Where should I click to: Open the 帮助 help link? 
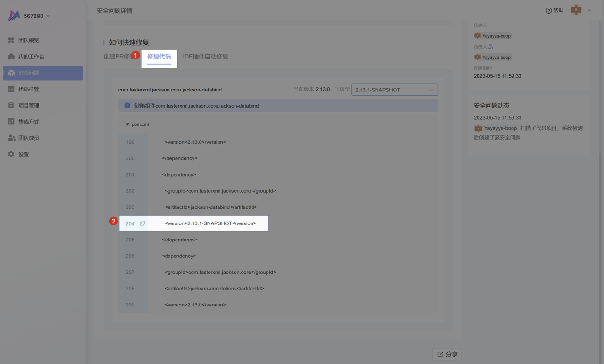tap(554, 10)
